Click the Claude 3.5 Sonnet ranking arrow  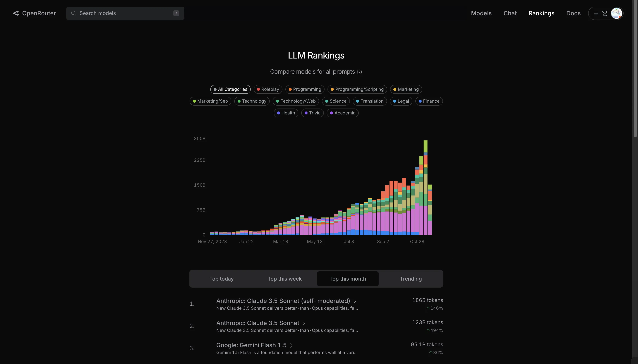click(304, 323)
